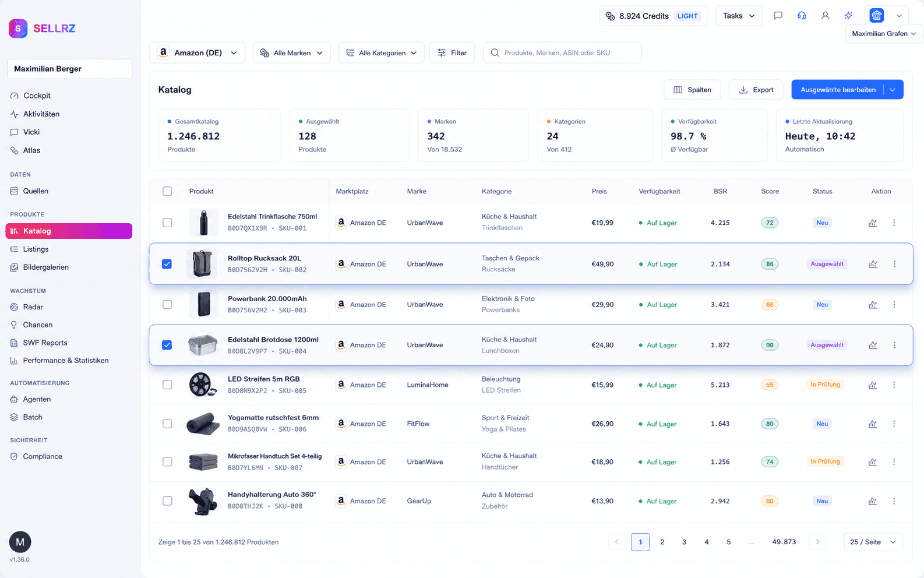
Task: Go to Aktivitäten in the sidebar
Action: tap(41, 114)
